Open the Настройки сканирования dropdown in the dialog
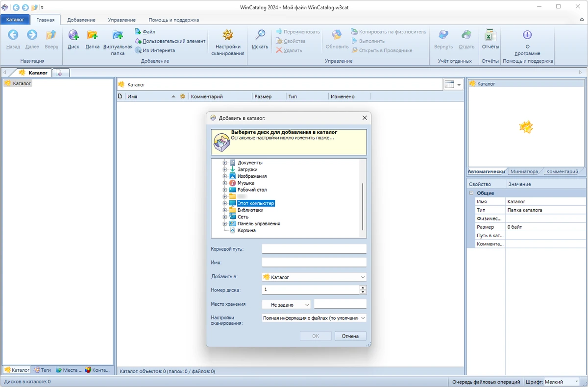The image size is (588, 387). [x=314, y=318]
